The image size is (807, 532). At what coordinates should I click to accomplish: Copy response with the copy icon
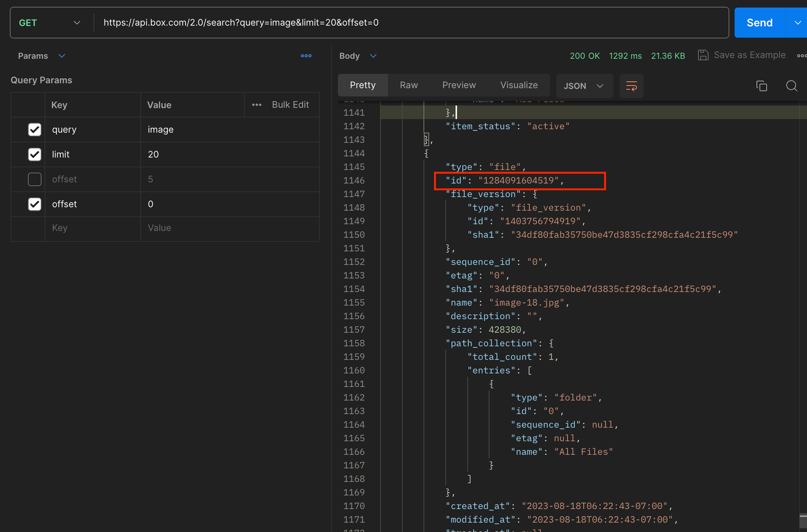[761, 86]
